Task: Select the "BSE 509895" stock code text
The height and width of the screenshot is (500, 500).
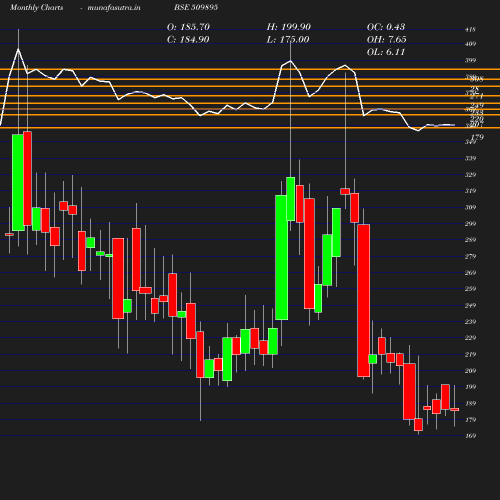Action: (196, 7)
